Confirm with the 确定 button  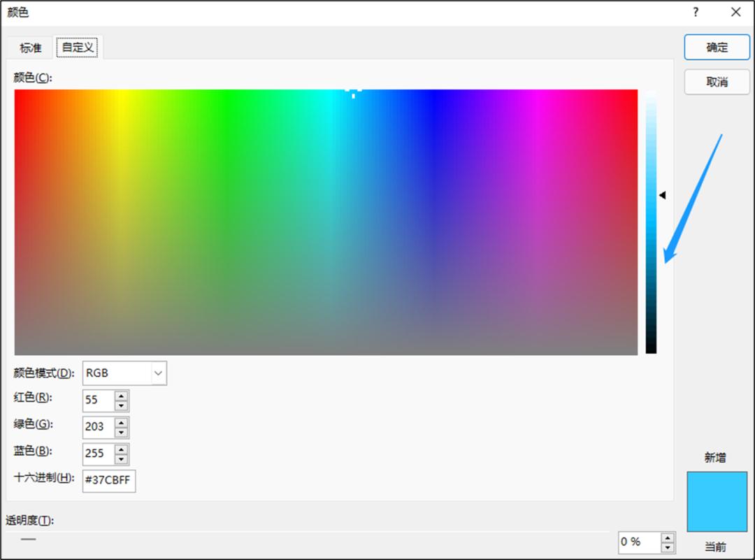pyautogui.click(x=717, y=48)
